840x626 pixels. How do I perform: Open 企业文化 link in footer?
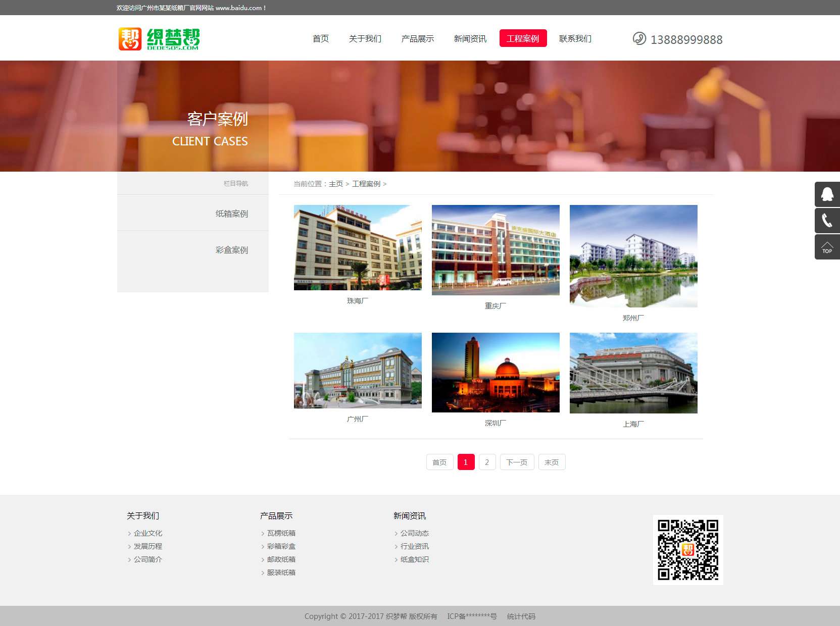pyautogui.click(x=148, y=533)
